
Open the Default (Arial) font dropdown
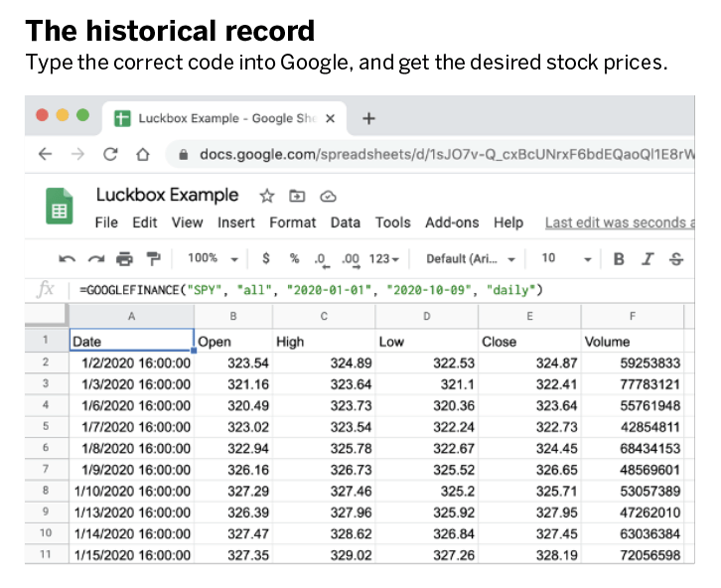pos(470,259)
